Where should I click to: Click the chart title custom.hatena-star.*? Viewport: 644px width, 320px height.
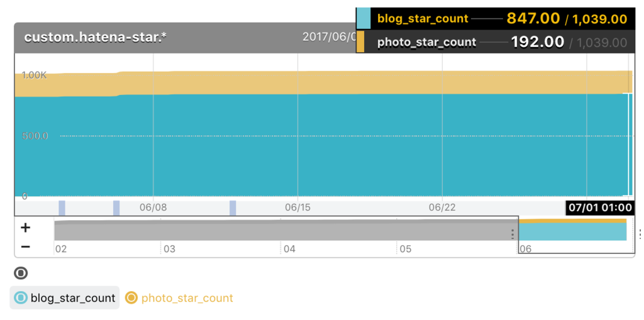click(x=96, y=37)
